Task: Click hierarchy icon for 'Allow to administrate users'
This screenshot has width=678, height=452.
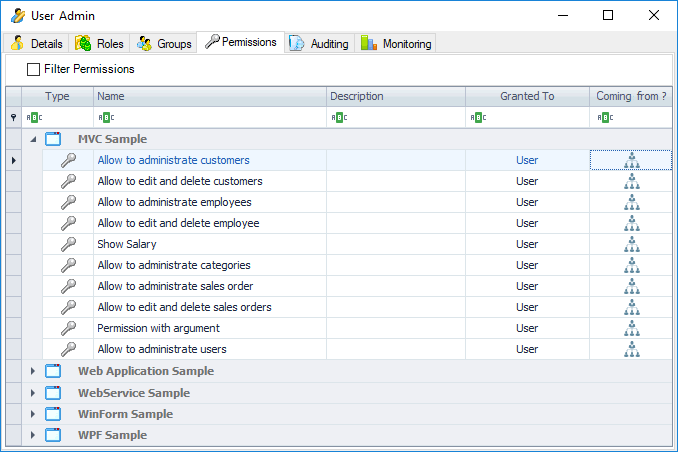Action: click(x=631, y=349)
